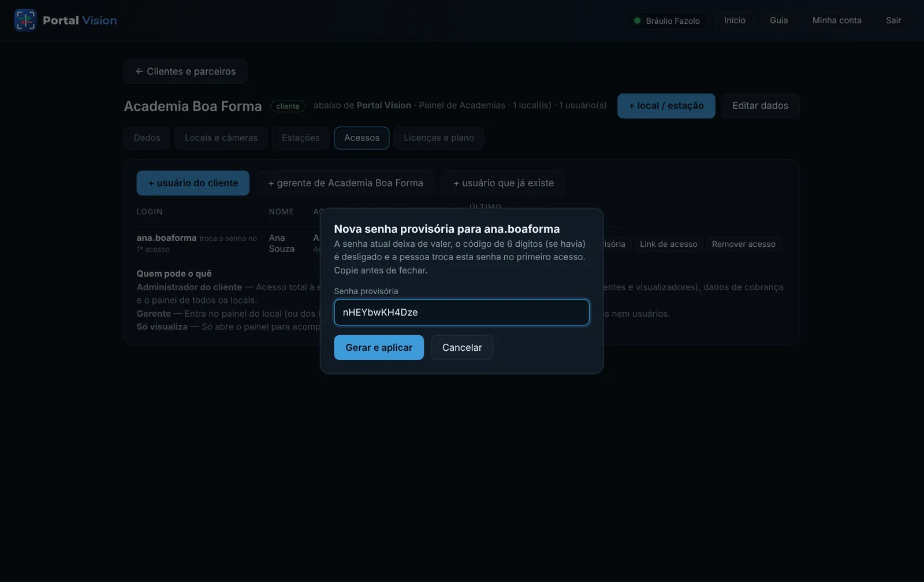
Task: Switch to the Locais e câmeras tab
Action: tap(221, 138)
